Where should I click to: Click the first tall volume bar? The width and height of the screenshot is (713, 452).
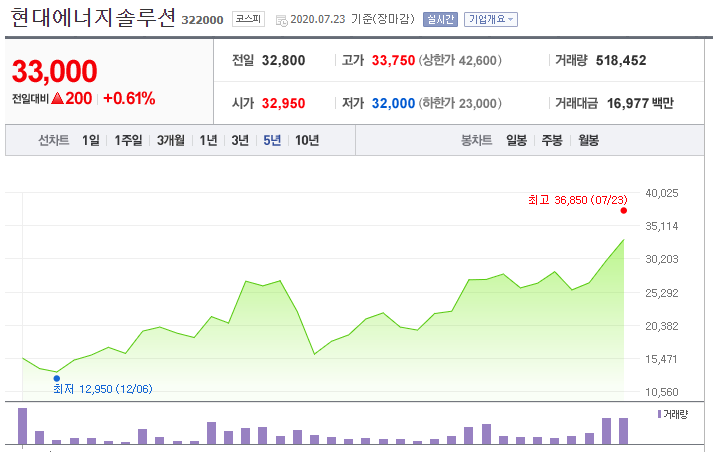22,426
